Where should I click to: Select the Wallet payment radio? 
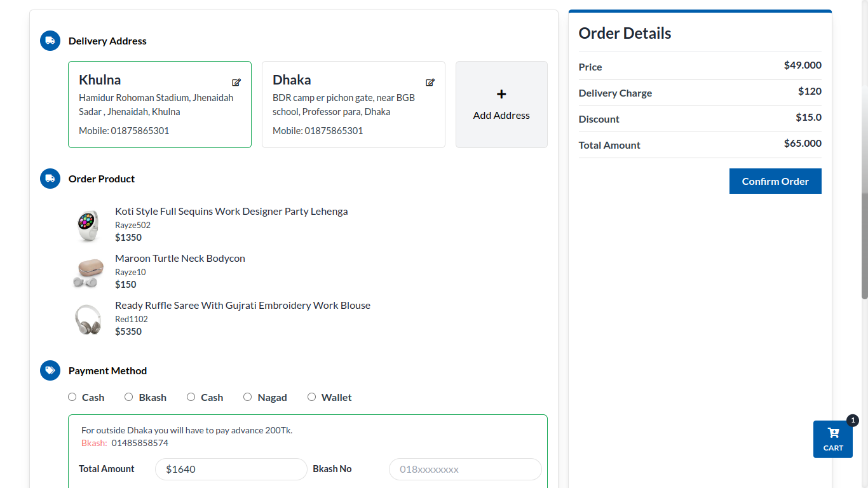pos(311,397)
